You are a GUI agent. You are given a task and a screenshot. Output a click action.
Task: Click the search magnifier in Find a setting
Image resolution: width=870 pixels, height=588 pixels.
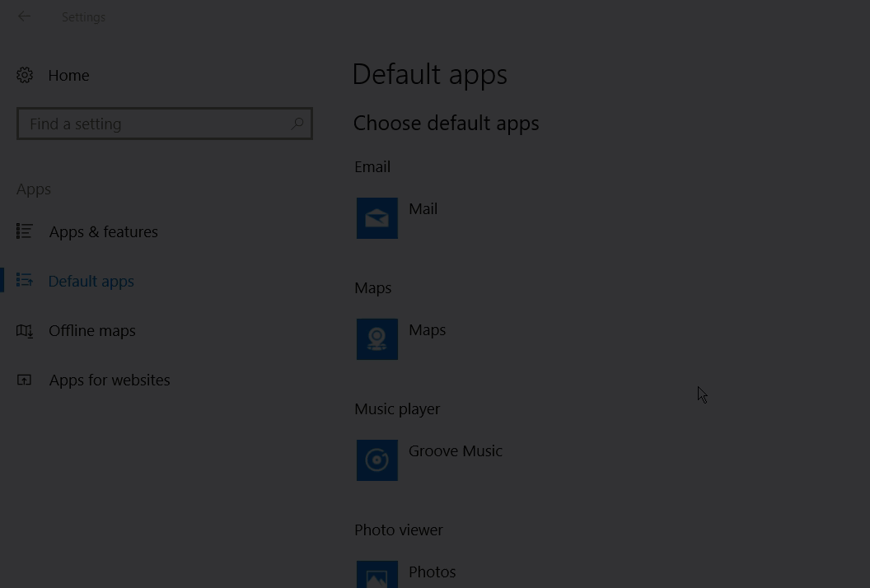[297, 124]
